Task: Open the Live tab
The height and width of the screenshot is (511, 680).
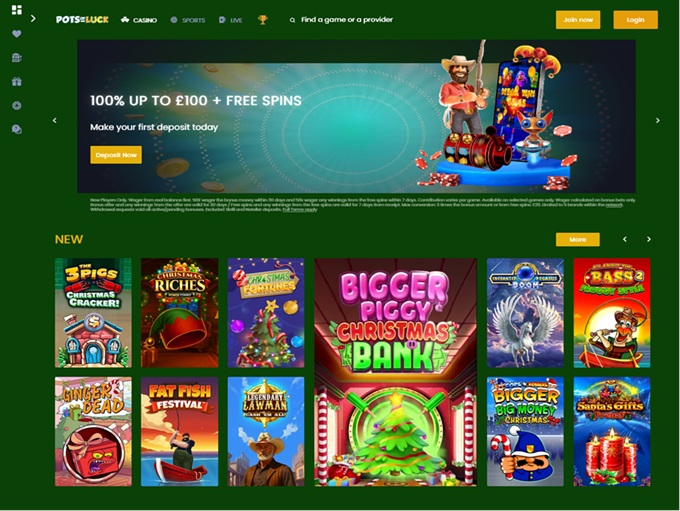Action: click(230, 20)
